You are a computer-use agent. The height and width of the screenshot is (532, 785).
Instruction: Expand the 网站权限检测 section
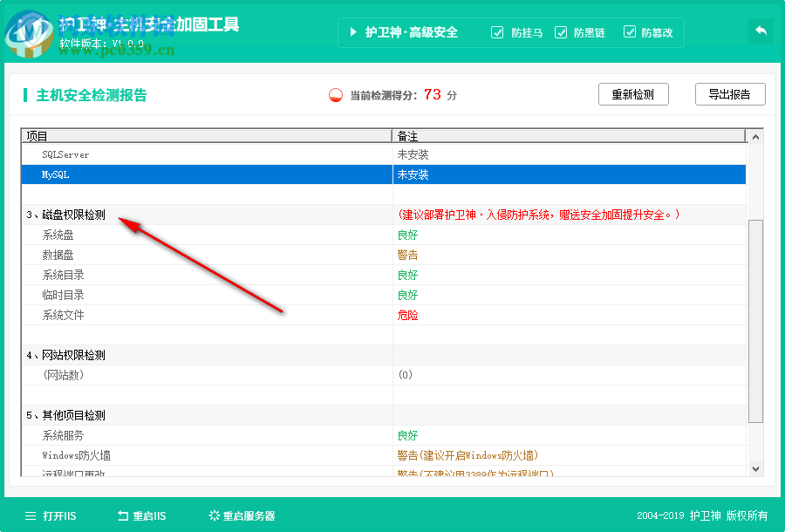(x=65, y=355)
